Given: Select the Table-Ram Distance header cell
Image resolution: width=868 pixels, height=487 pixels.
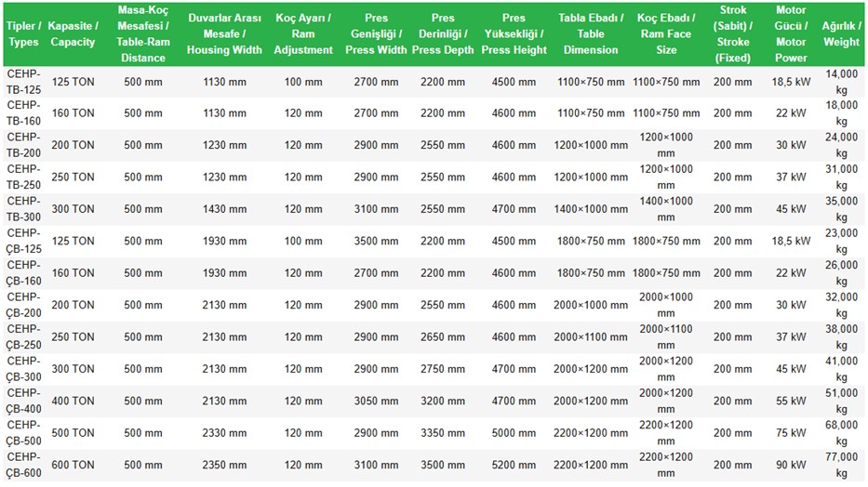Looking at the screenshot, I should click(143, 34).
